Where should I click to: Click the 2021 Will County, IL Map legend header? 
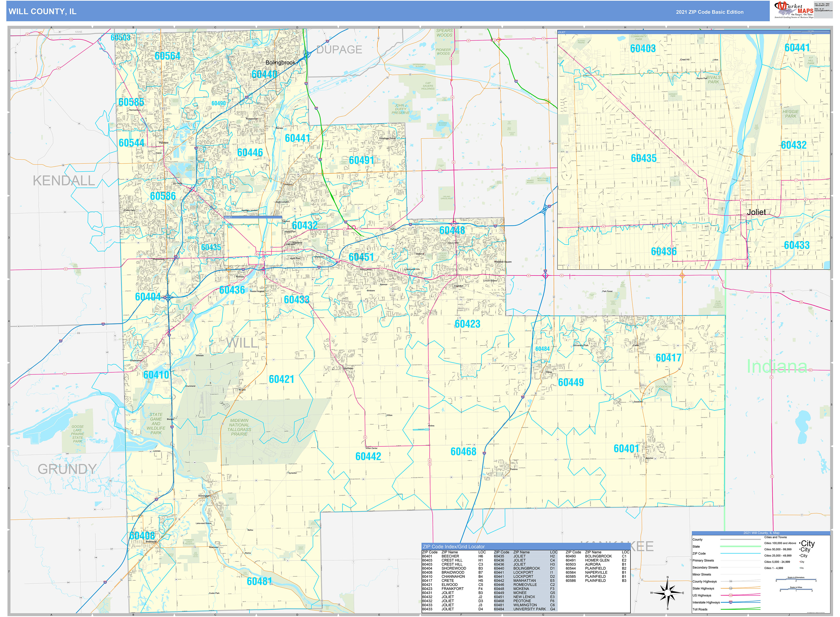762,533
